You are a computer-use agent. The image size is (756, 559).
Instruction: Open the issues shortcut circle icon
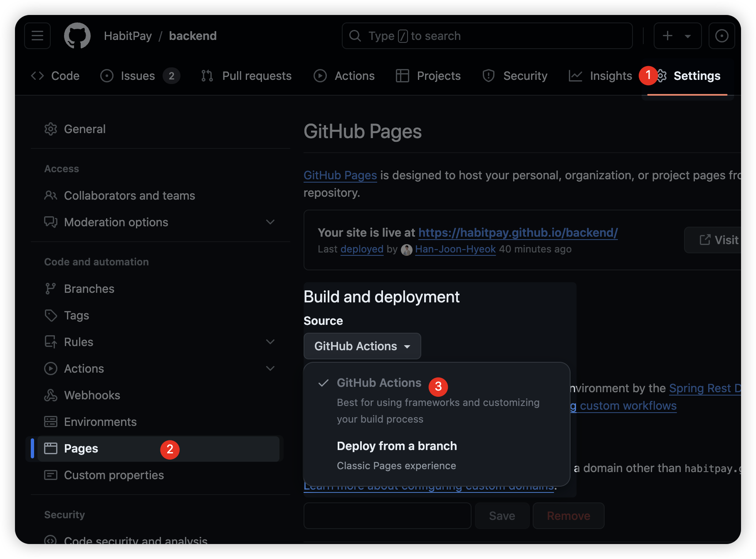pyautogui.click(x=721, y=36)
